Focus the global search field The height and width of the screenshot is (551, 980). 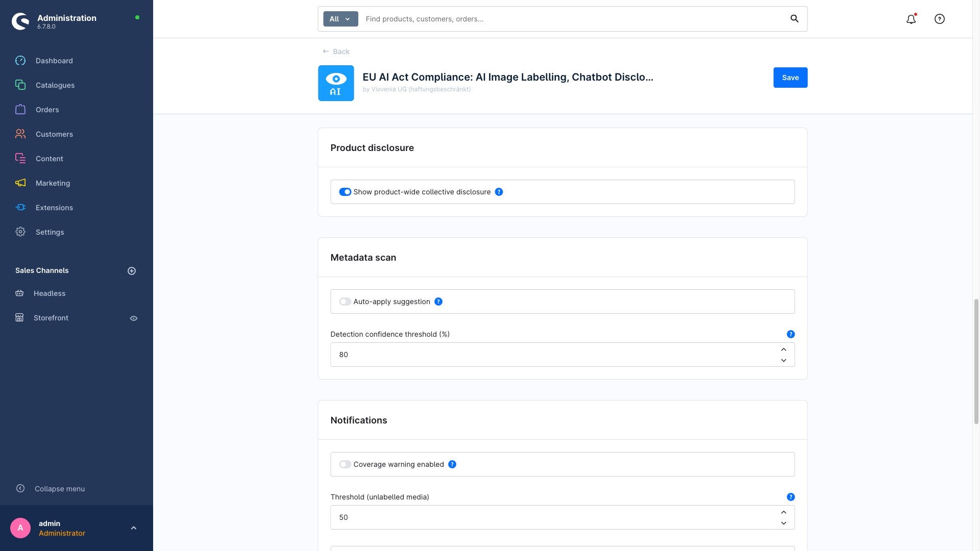point(574,19)
